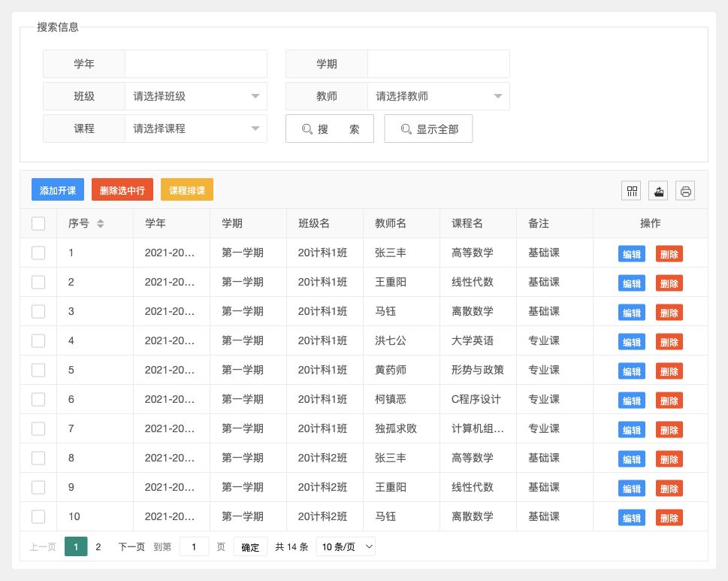The width and height of the screenshot is (728, 581).
Task: Open the 请选择班级 dropdown
Action: coord(196,96)
